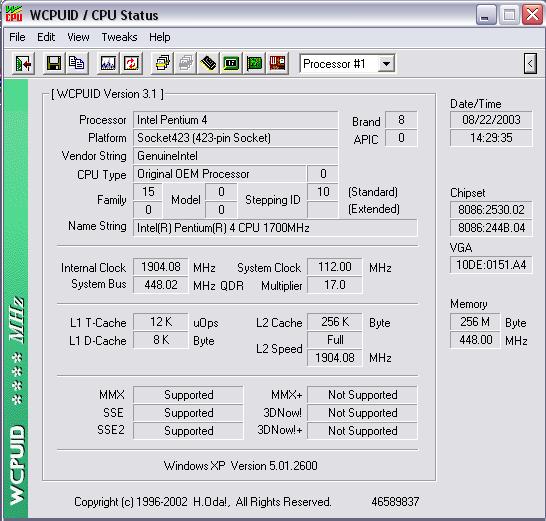Click the MMX 'Supported' field
The image size is (546, 521).
pos(188,395)
